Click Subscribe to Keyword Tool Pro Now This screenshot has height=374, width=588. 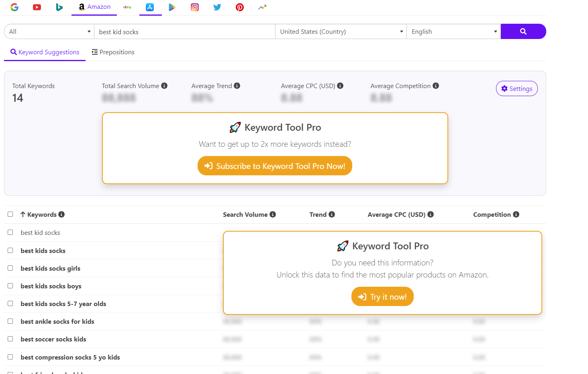tap(275, 166)
